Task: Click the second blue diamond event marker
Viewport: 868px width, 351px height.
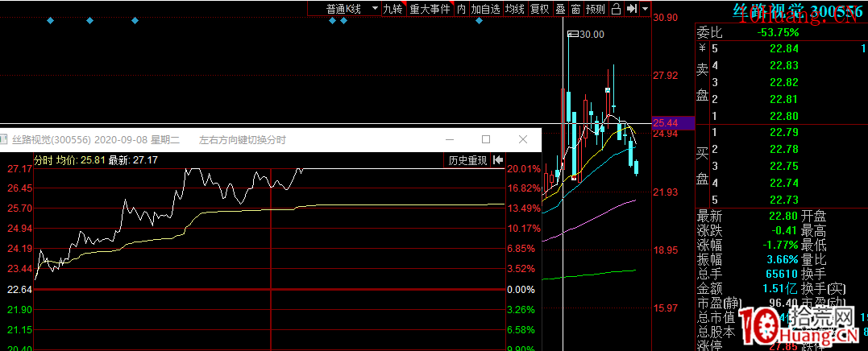Action: point(90,20)
